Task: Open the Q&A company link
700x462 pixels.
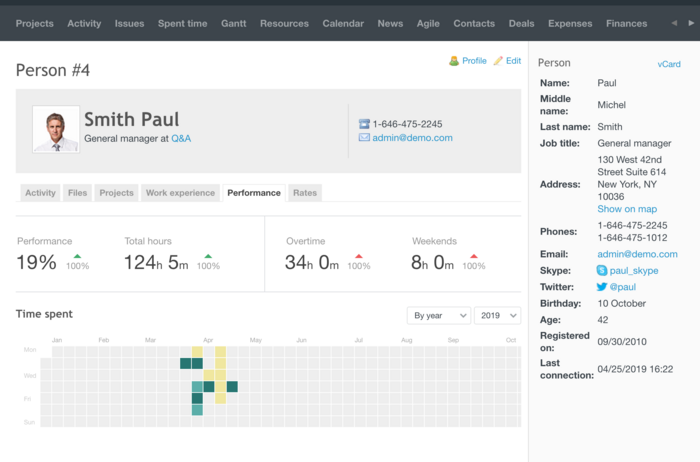Action: (x=181, y=139)
